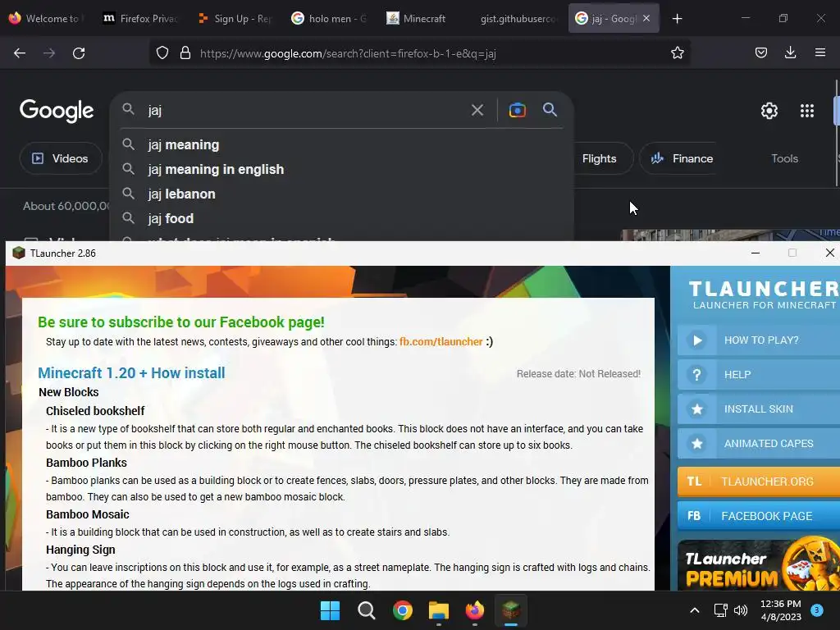Click the Google logo
Viewport: 840px width, 630px height.
click(x=57, y=111)
